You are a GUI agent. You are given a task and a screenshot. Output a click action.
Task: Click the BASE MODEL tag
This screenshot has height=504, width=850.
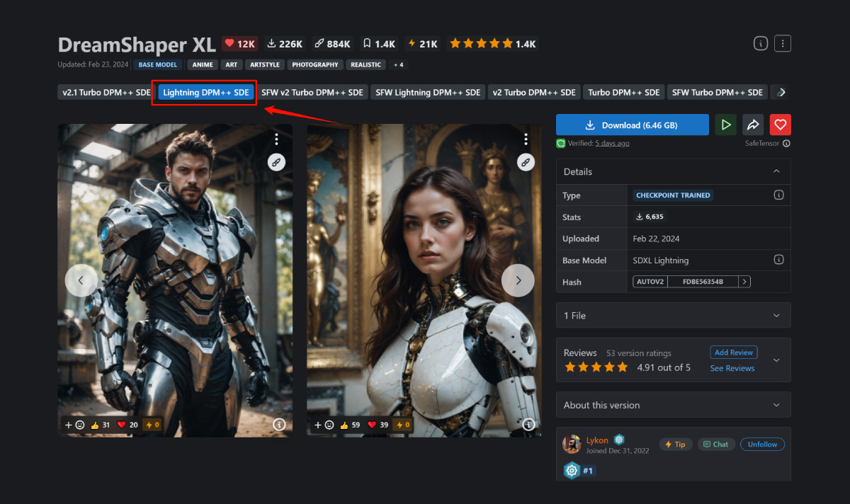pos(159,64)
